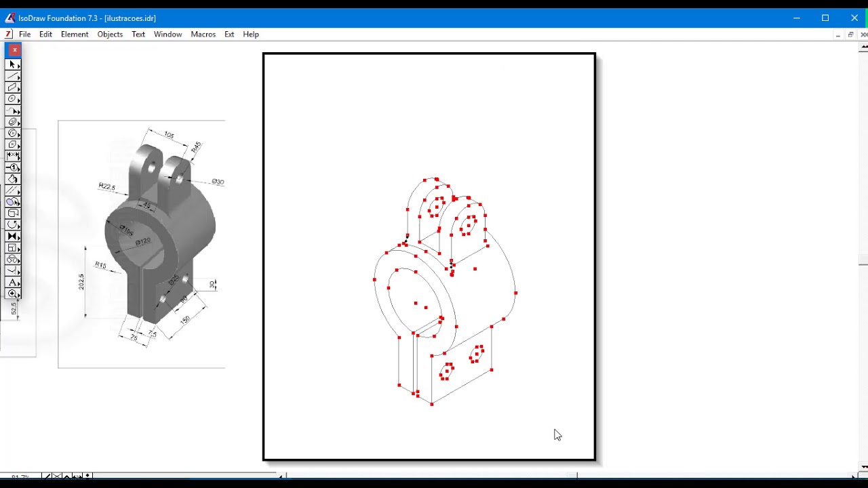The image size is (868, 488).
Task: Select the paint bucket Fill tool
Action: pyautogui.click(x=13, y=179)
